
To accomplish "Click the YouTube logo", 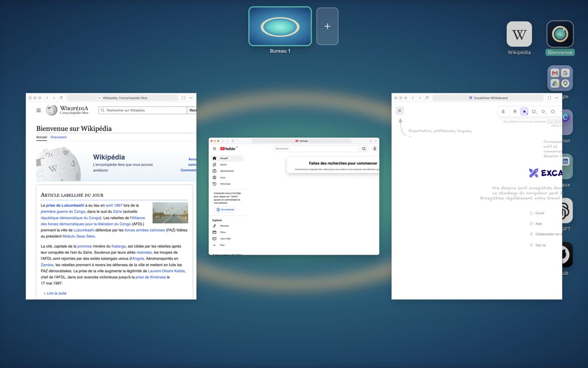I will click(228, 149).
